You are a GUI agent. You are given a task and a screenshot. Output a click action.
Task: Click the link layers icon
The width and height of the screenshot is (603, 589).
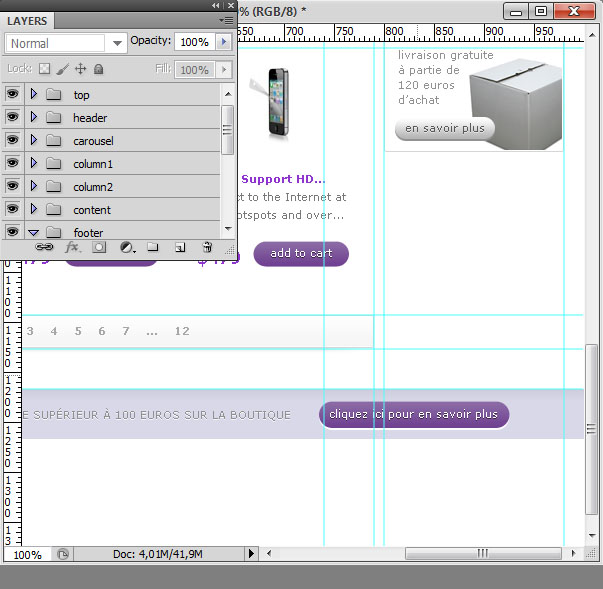pos(44,247)
